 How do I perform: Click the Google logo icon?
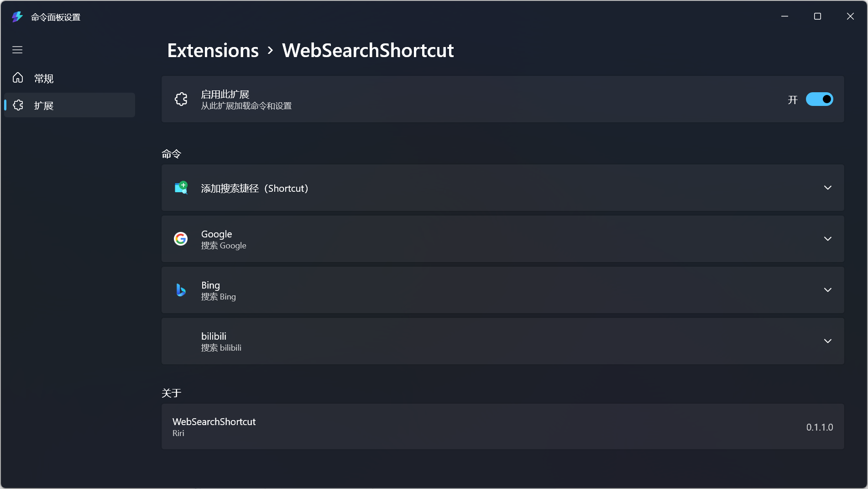tap(181, 239)
